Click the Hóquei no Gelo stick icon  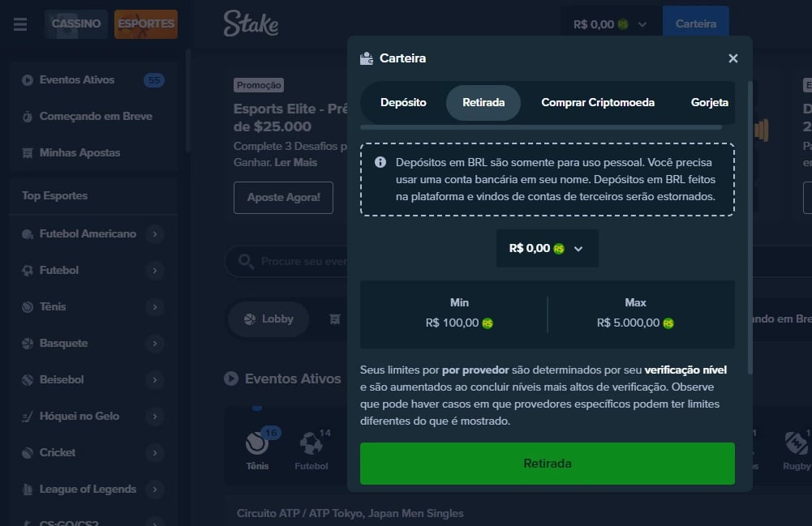click(28, 417)
